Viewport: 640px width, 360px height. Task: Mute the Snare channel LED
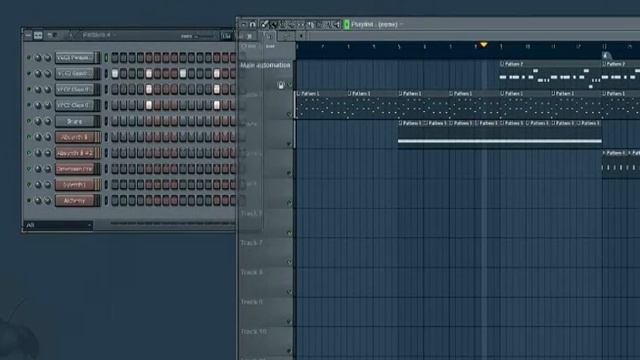click(x=29, y=121)
